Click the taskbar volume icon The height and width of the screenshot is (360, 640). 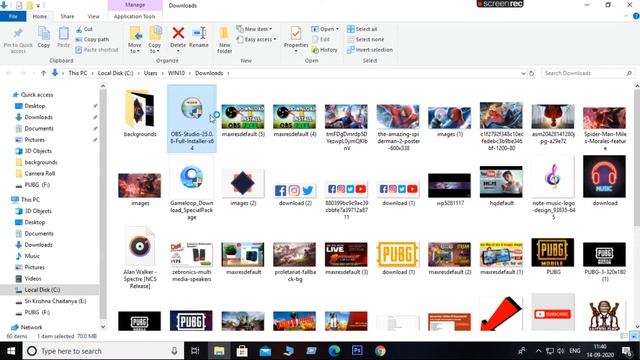click(560, 351)
